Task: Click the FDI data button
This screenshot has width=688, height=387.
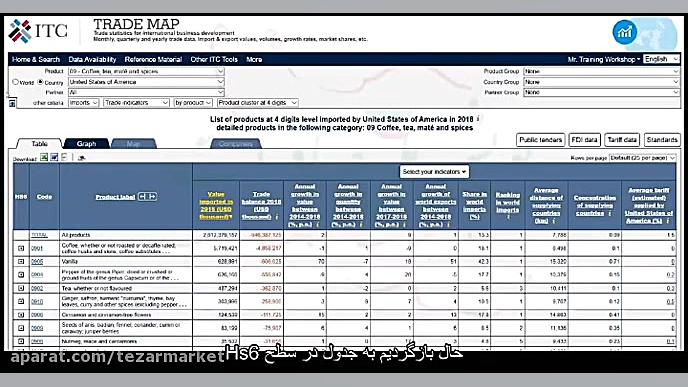Action: (584, 140)
